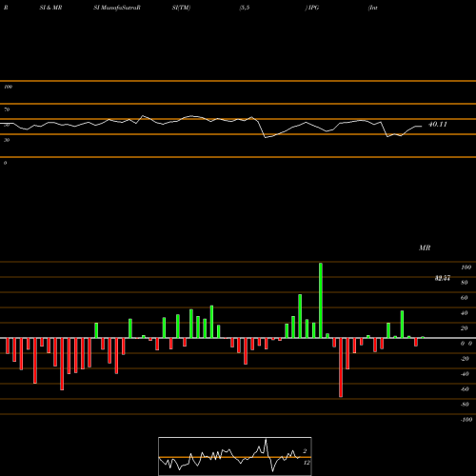Viewport: 476px width, 476px height.
Task: Click the IPG symbol text in header
Action: click(313, 8)
